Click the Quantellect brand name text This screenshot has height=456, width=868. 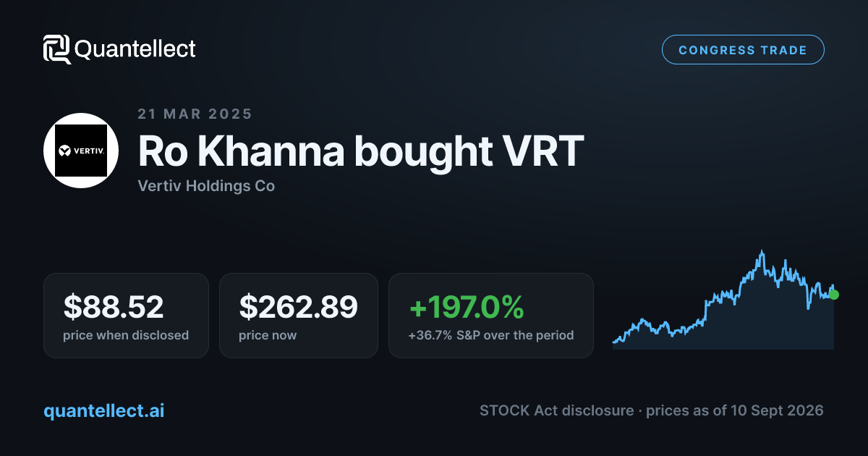135,49
